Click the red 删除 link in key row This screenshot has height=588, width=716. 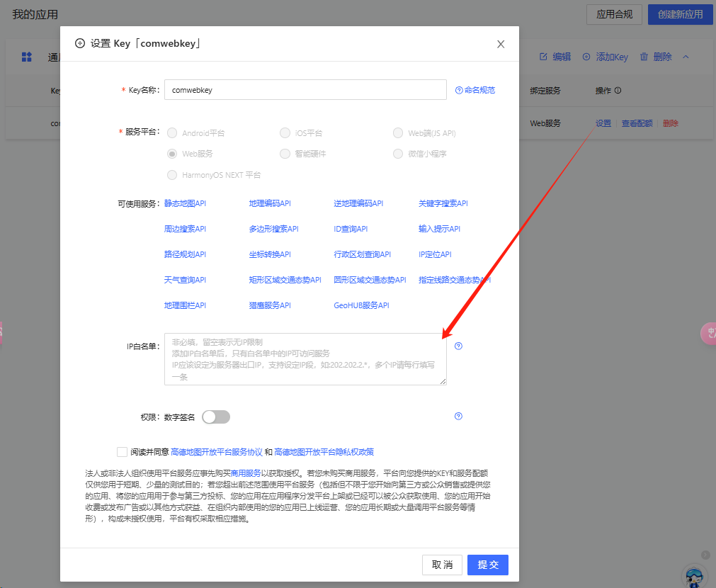pos(671,123)
